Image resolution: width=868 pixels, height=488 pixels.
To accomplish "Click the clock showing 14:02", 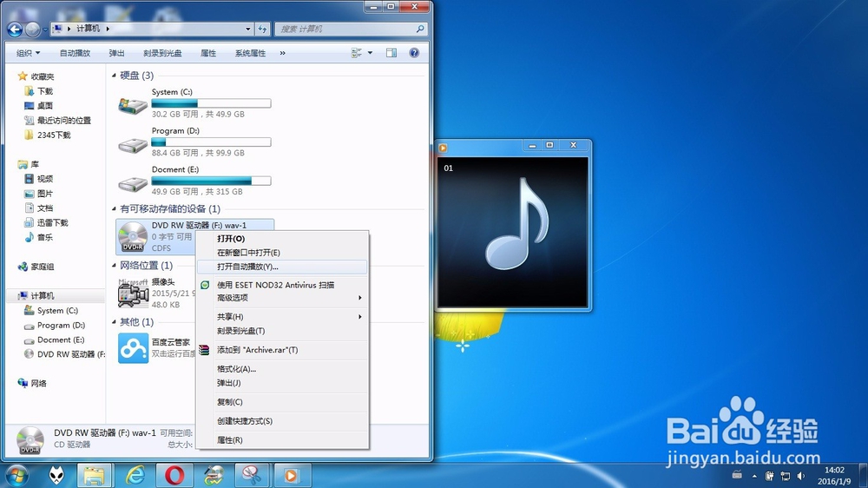I will coord(834,470).
